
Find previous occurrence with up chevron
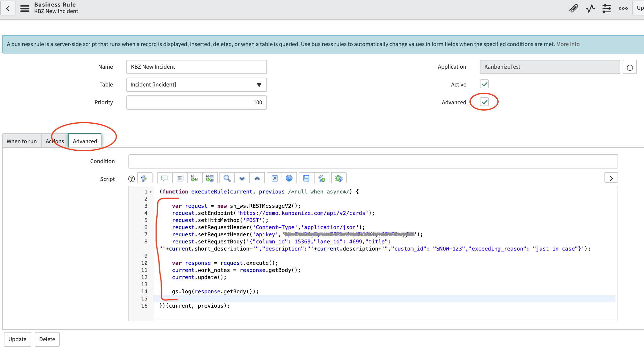(x=257, y=178)
